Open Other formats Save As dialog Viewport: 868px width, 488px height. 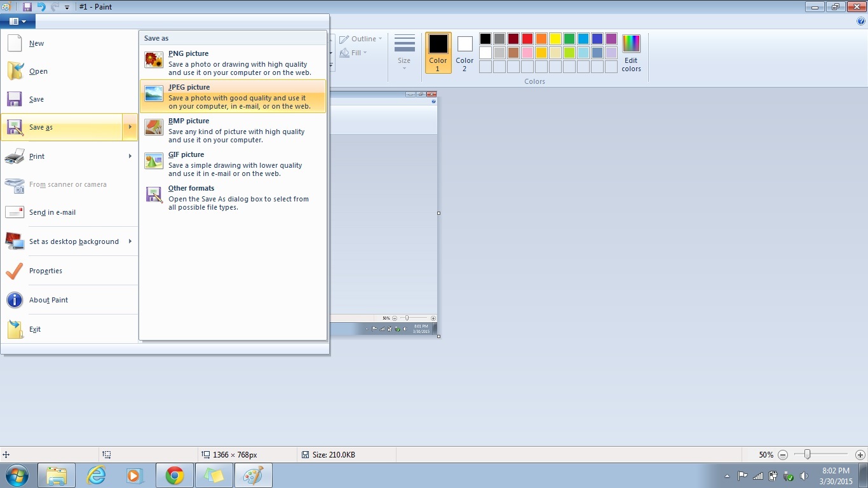click(233, 198)
